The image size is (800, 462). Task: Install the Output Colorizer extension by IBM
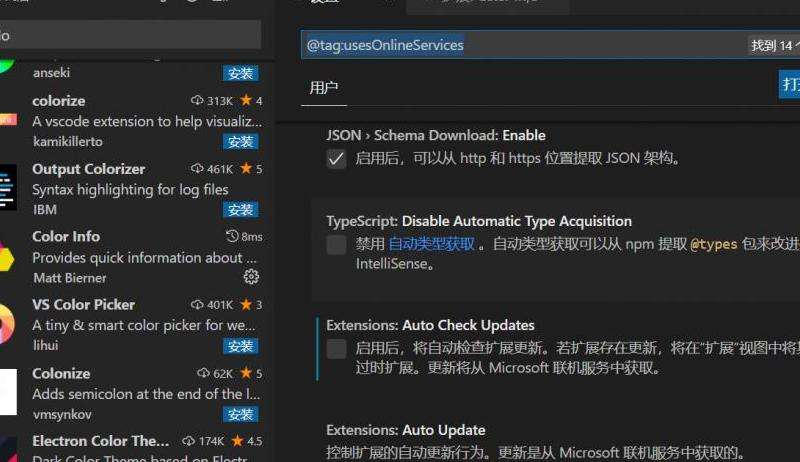click(240, 210)
